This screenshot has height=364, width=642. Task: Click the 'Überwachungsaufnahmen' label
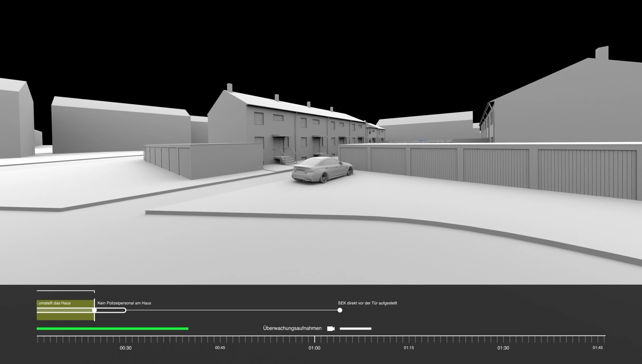click(292, 328)
